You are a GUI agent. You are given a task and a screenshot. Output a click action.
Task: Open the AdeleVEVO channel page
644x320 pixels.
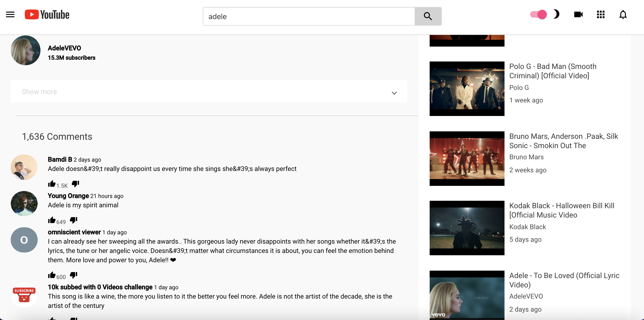pos(64,48)
